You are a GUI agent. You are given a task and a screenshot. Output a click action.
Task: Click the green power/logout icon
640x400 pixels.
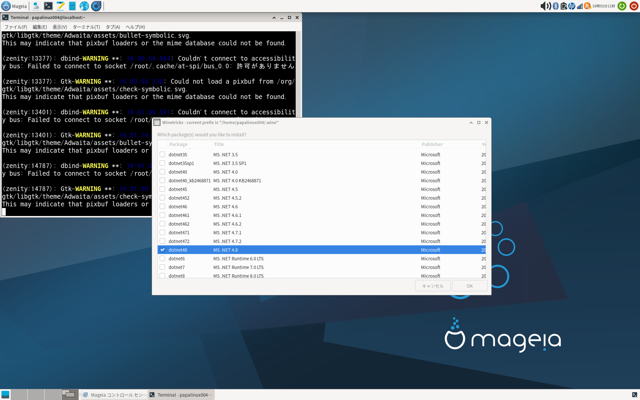click(622, 6)
